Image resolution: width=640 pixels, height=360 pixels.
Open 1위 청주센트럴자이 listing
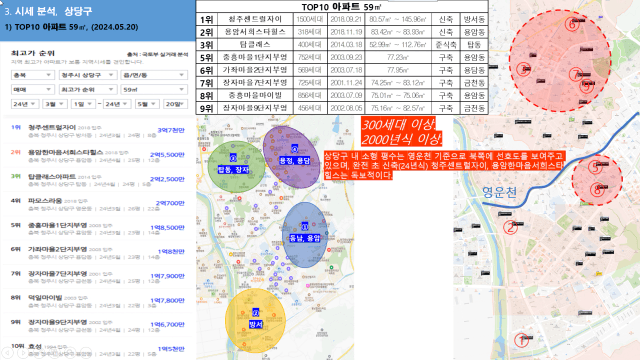(x=98, y=131)
